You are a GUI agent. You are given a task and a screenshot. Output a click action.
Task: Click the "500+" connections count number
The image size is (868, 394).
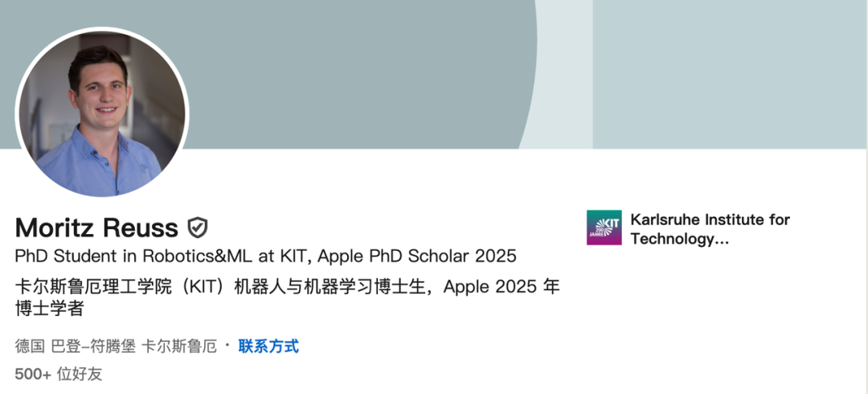click(x=33, y=374)
